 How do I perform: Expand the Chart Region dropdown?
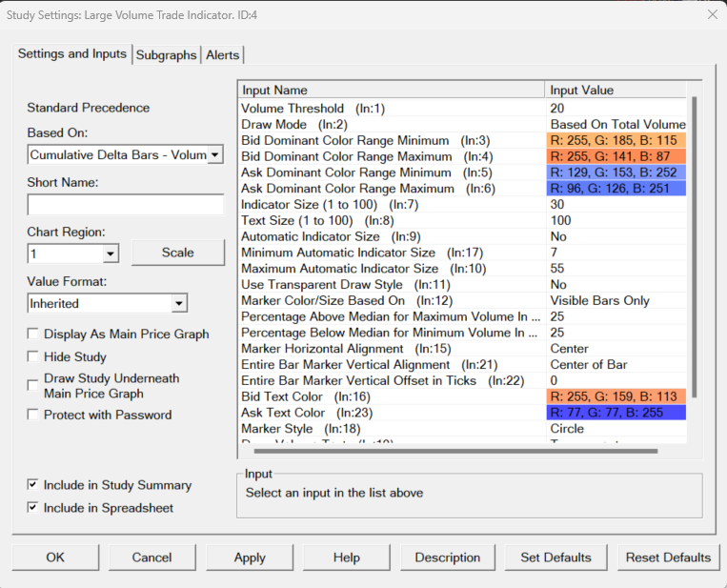click(x=111, y=253)
